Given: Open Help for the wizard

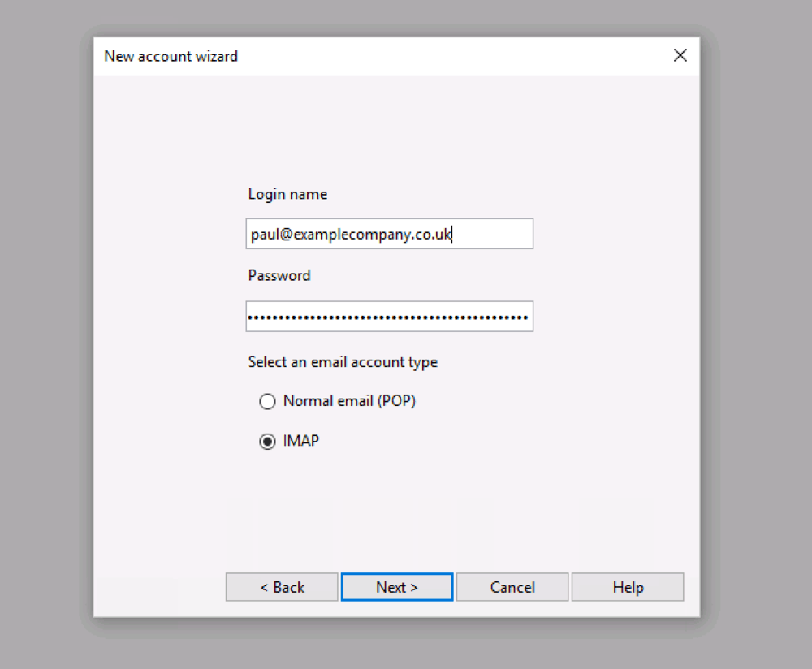Looking at the screenshot, I should [x=628, y=587].
